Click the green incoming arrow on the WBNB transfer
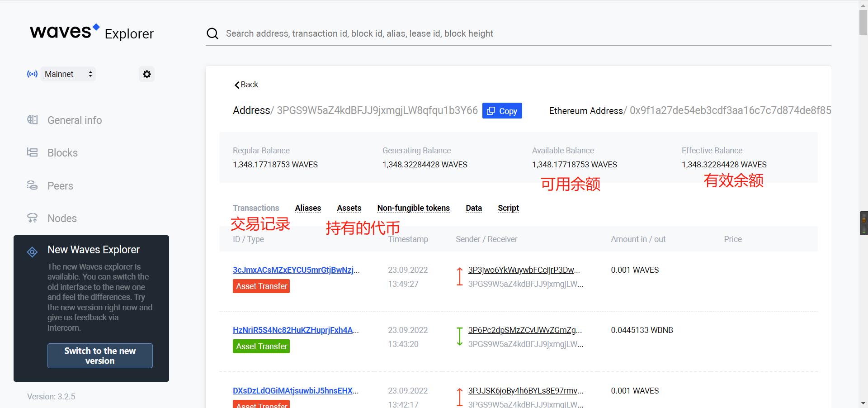Screen dimensions: 868x408 point(459,337)
